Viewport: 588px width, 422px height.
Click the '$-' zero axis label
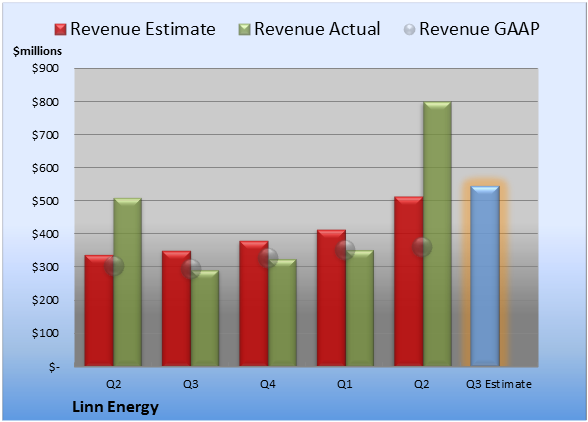pyautogui.click(x=54, y=366)
